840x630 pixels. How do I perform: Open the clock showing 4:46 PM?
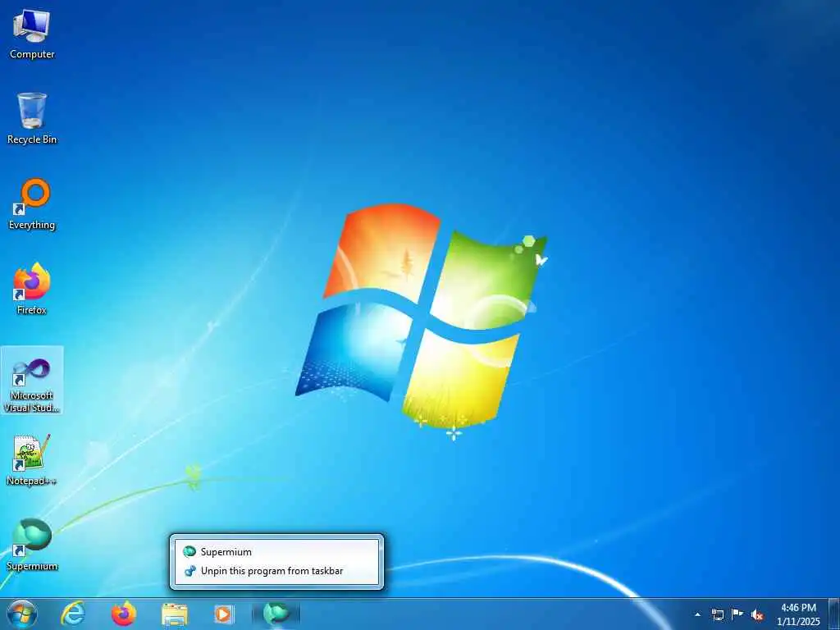point(798,614)
